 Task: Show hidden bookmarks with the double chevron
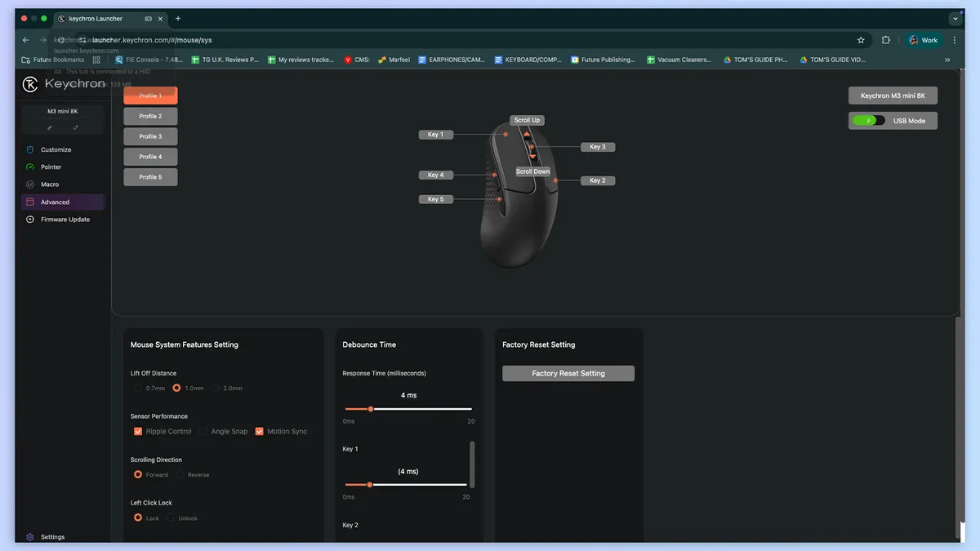pos(947,60)
